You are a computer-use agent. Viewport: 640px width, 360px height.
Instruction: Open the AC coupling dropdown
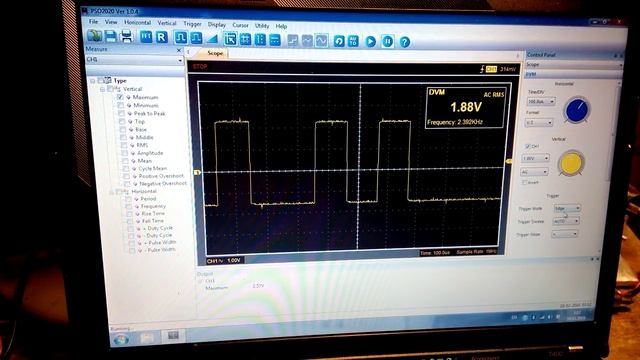534,172
